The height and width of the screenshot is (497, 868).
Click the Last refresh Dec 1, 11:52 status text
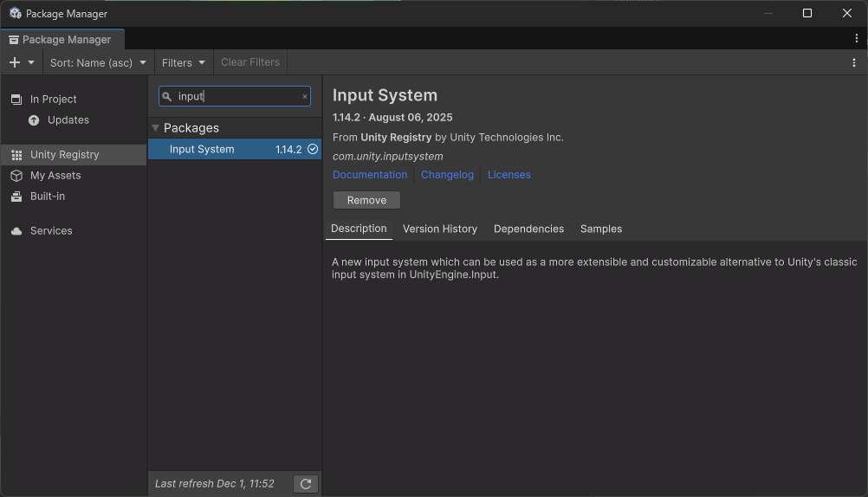(215, 484)
